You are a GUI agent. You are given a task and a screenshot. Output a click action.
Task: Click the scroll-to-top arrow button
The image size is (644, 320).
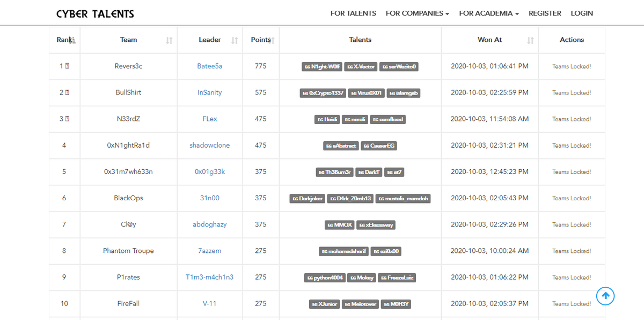click(x=605, y=295)
